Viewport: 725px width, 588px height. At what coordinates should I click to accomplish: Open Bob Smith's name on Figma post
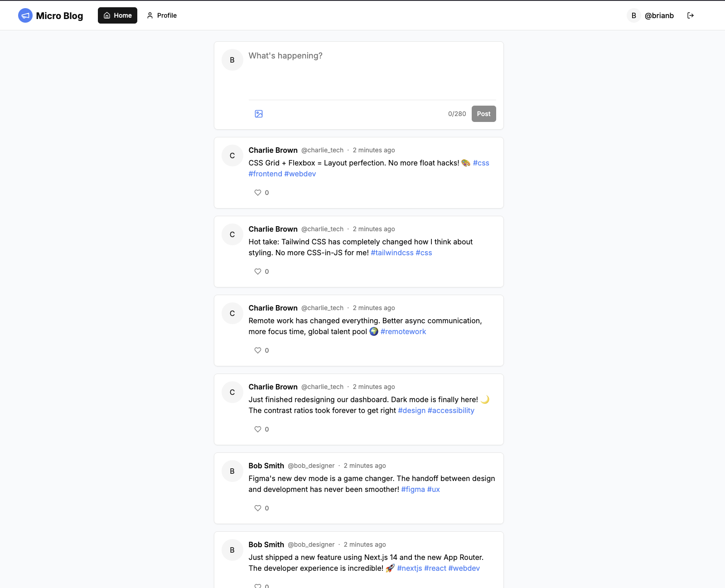point(266,466)
